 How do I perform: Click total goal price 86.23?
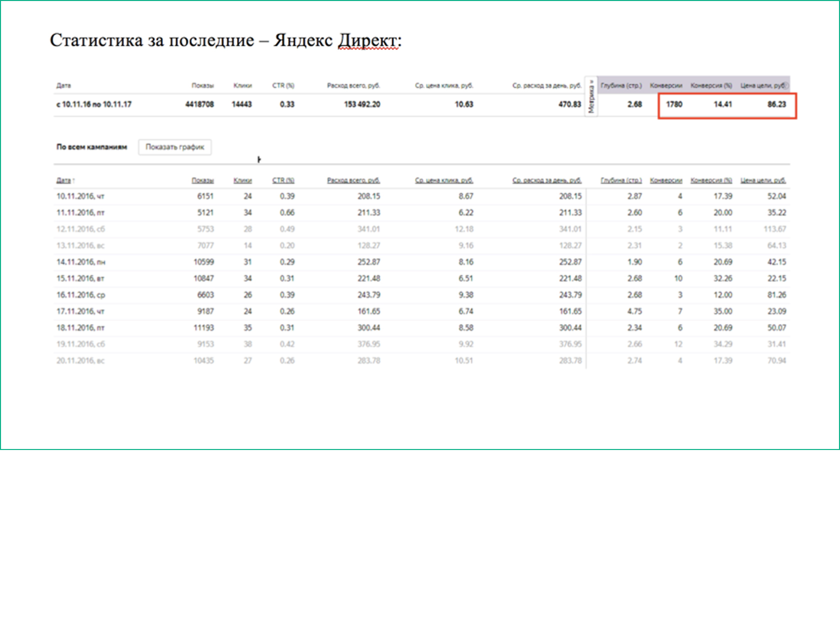tap(777, 104)
